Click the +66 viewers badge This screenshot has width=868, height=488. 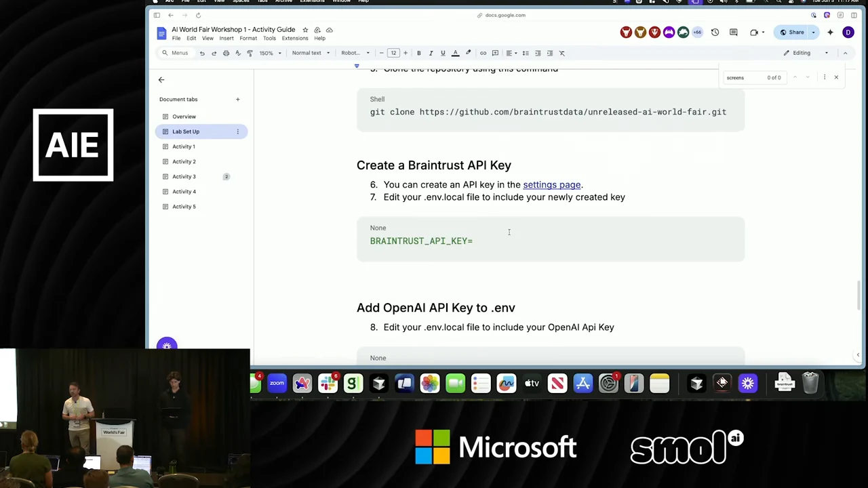(x=697, y=33)
